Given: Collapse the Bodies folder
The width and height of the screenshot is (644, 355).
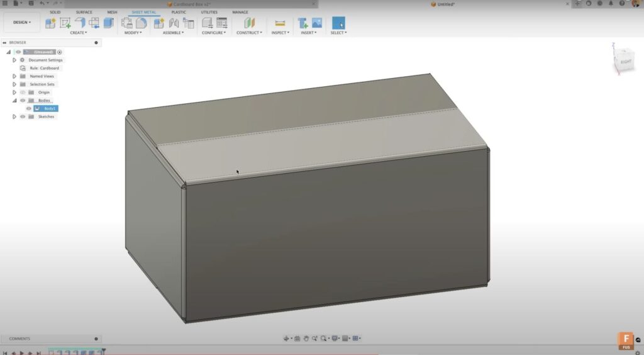Looking at the screenshot, I should coord(14,100).
